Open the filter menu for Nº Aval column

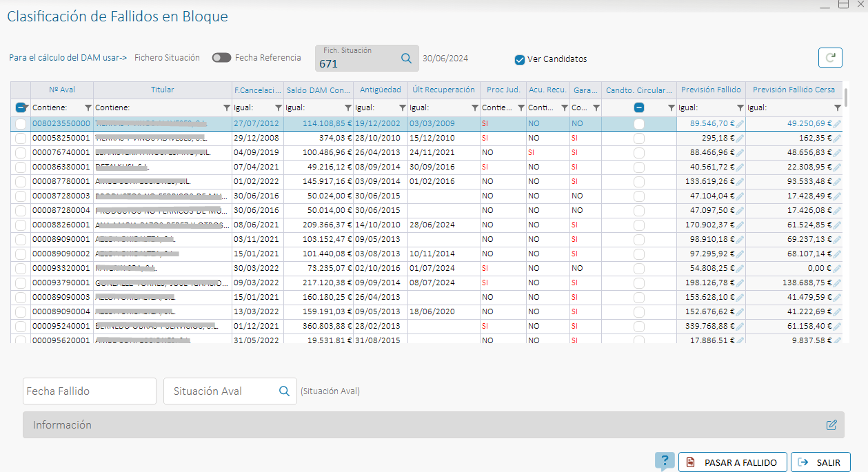[88, 108]
